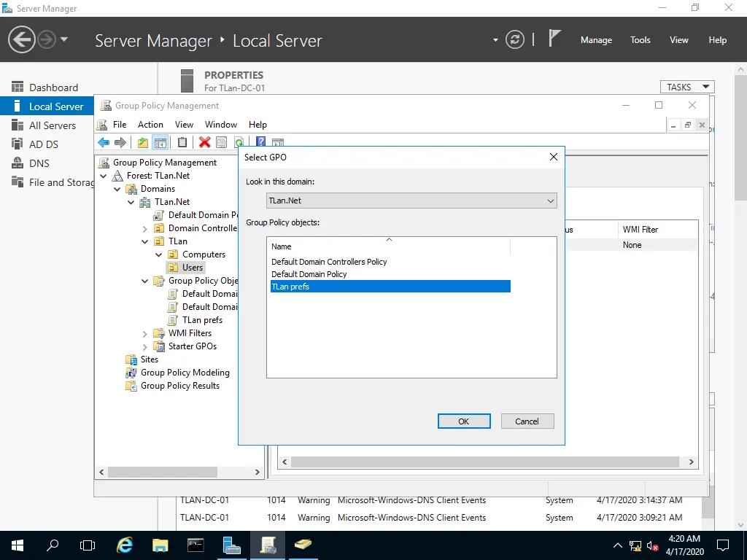Collapse the TLan.Net domain node
Image resolution: width=747 pixels, height=560 pixels.
[131, 202]
